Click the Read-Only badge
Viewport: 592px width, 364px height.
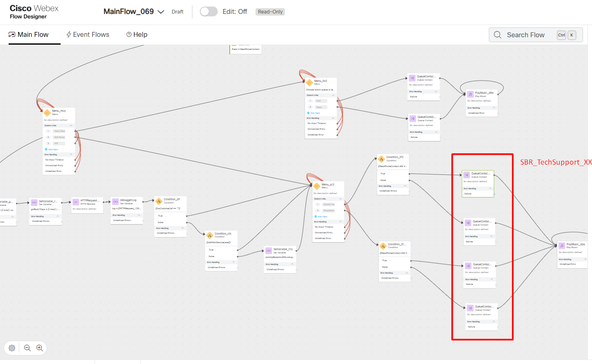click(270, 12)
